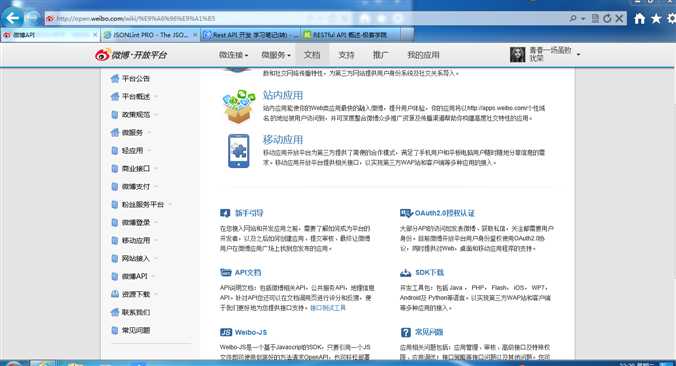Open the user account dropdown arrow

pos(579,55)
